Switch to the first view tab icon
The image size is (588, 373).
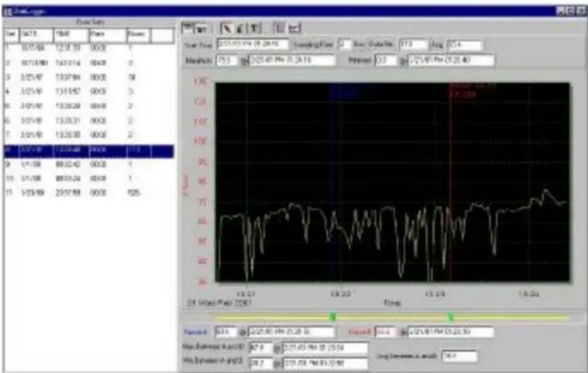pos(188,28)
